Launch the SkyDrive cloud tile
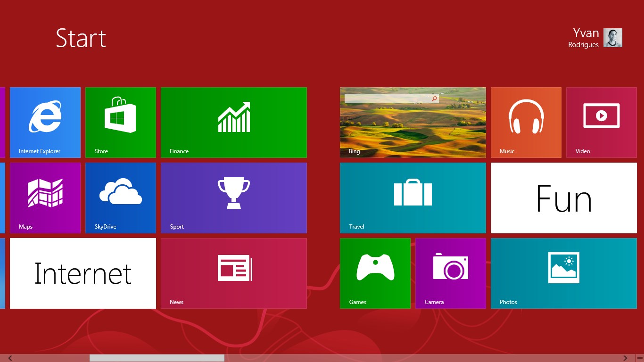The height and width of the screenshot is (362, 644). pos(121,197)
